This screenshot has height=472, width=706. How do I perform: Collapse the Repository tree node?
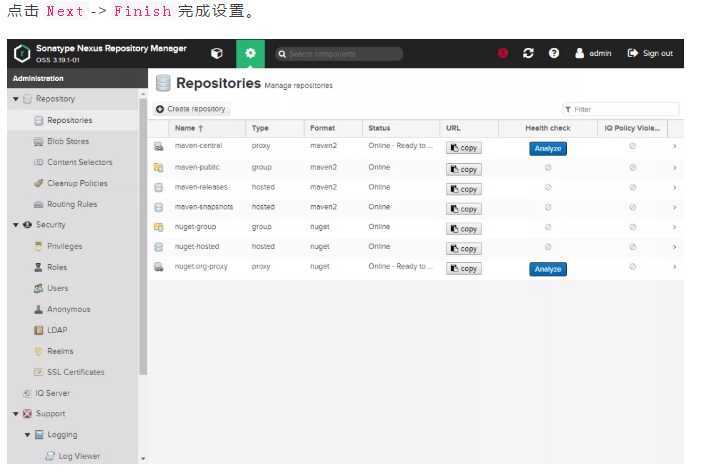coord(16,99)
